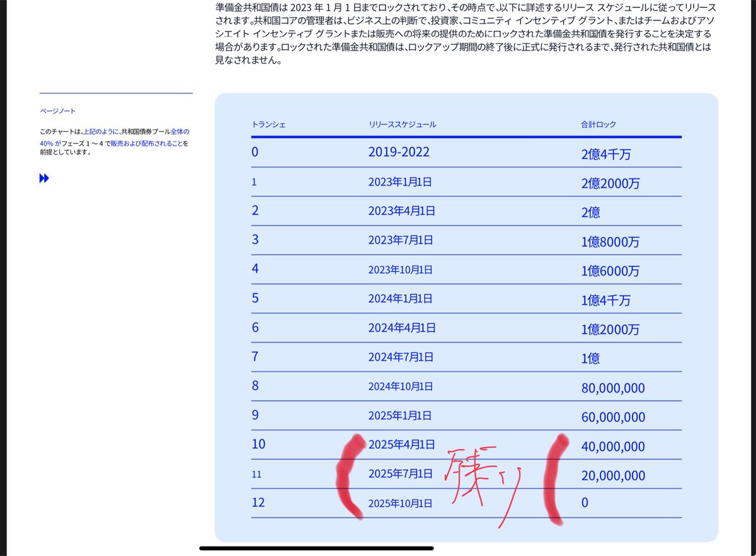Click tranche number 10 in the first column

pos(258,444)
